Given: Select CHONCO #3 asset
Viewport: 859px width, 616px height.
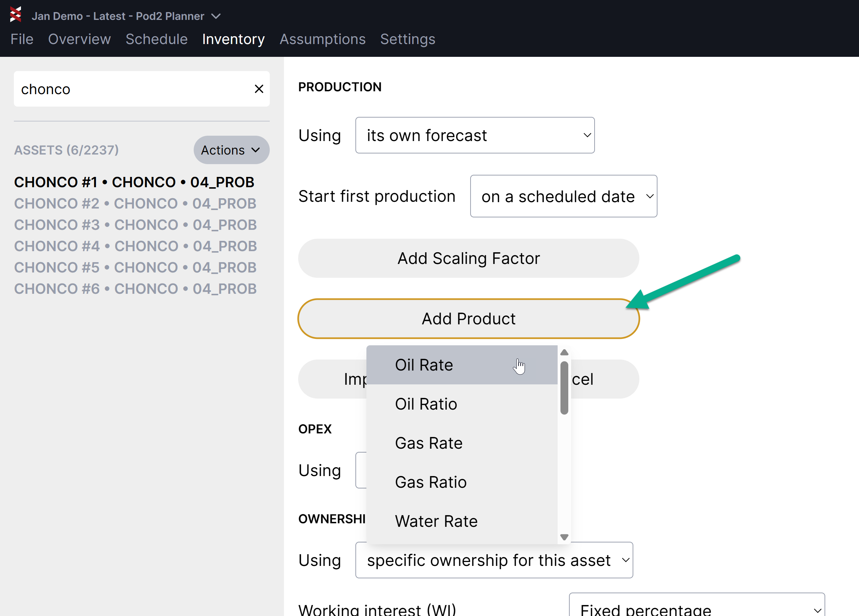Looking at the screenshot, I should pos(135,225).
